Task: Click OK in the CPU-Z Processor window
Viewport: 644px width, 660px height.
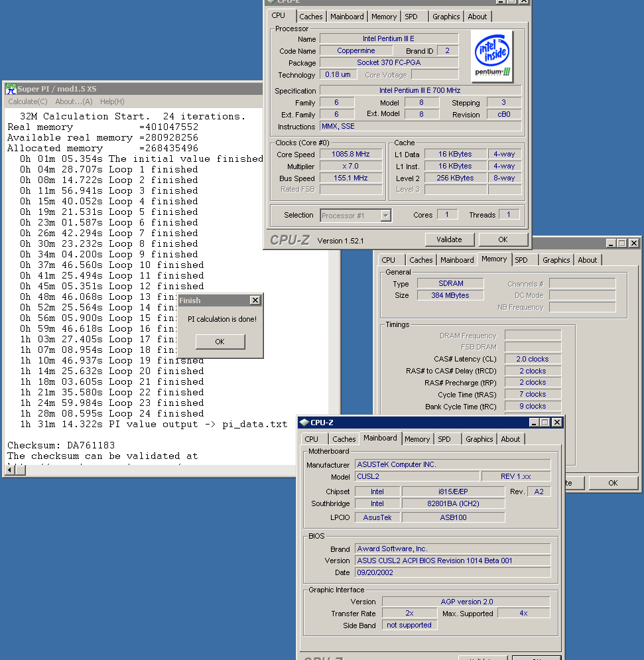Action: [x=503, y=239]
